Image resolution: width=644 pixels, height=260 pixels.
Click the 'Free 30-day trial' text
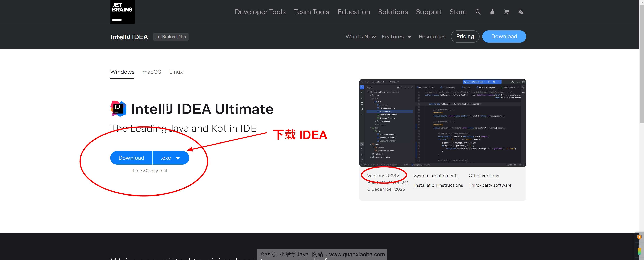(150, 171)
